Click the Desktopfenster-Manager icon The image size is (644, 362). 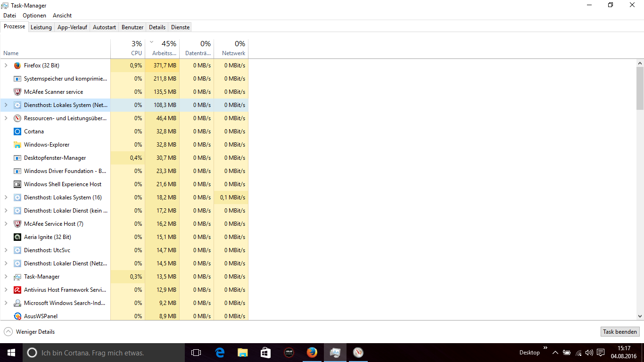coord(17,158)
